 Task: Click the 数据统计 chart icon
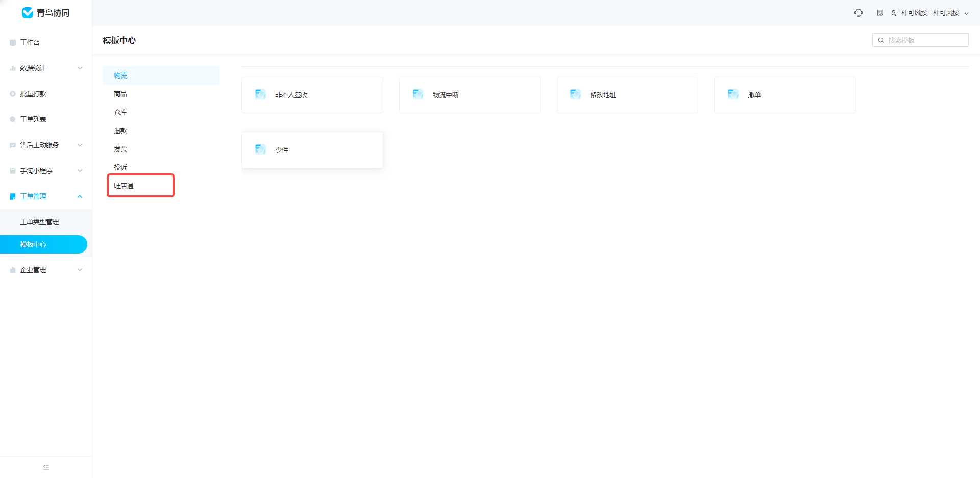click(13, 68)
